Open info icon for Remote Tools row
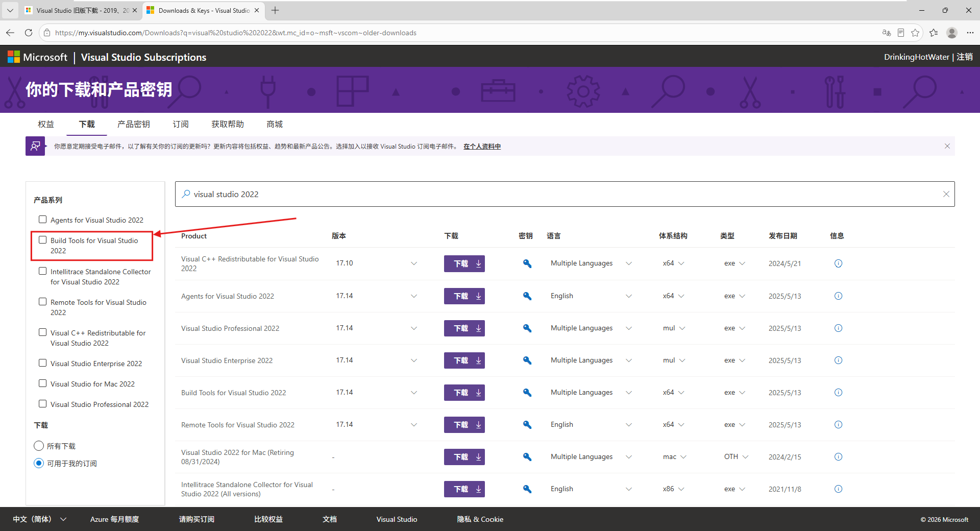Screen dimensions: 980x531 [x=838, y=425]
